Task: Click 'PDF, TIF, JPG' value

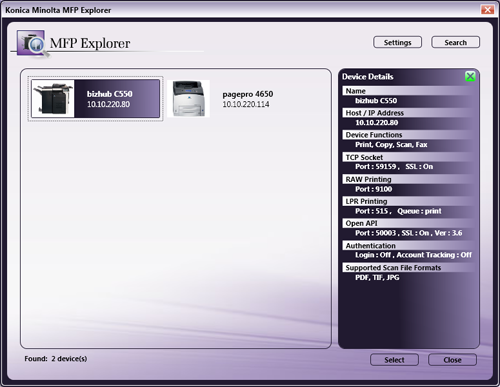Action: [x=377, y=277]
